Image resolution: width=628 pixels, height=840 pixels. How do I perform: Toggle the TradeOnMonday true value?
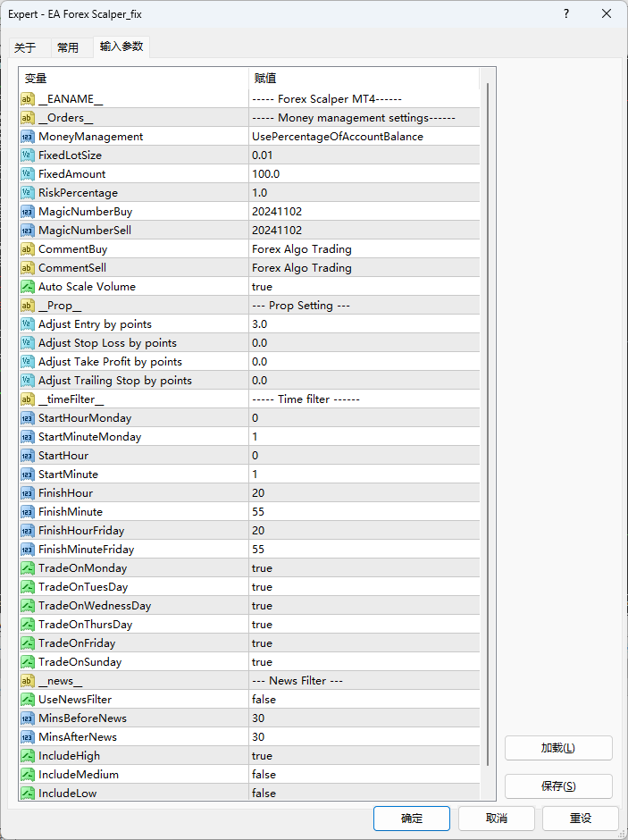(x=364, y=568)
